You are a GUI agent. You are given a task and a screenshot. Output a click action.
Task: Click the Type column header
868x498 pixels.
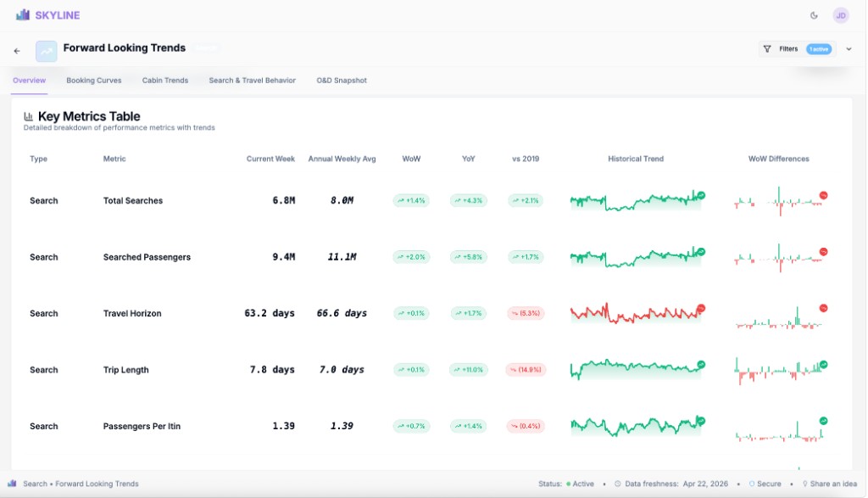click(x=38, y=159)
